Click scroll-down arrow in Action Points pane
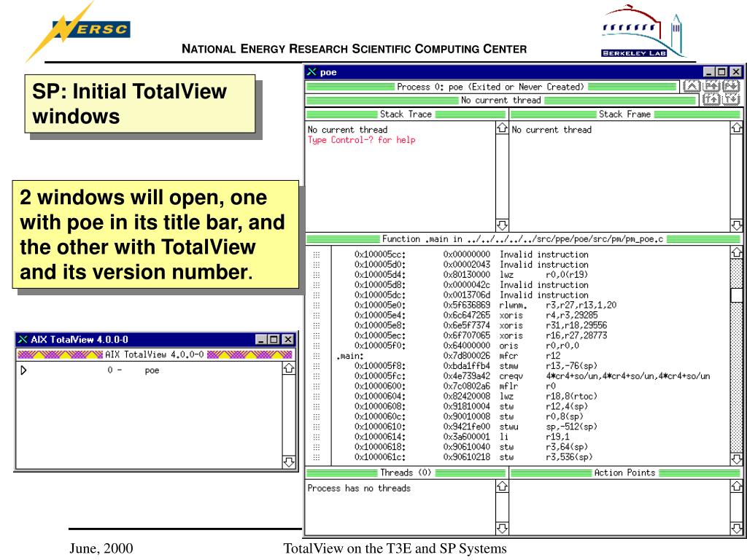 point(737,528)
